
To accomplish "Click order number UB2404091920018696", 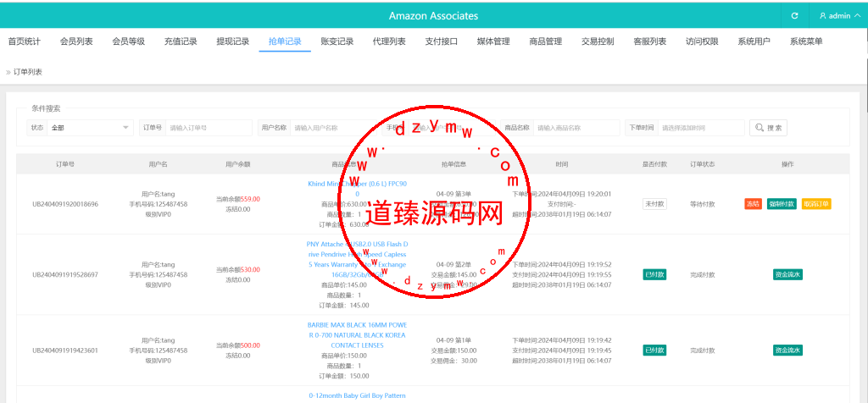I will [x=65, y=204].
